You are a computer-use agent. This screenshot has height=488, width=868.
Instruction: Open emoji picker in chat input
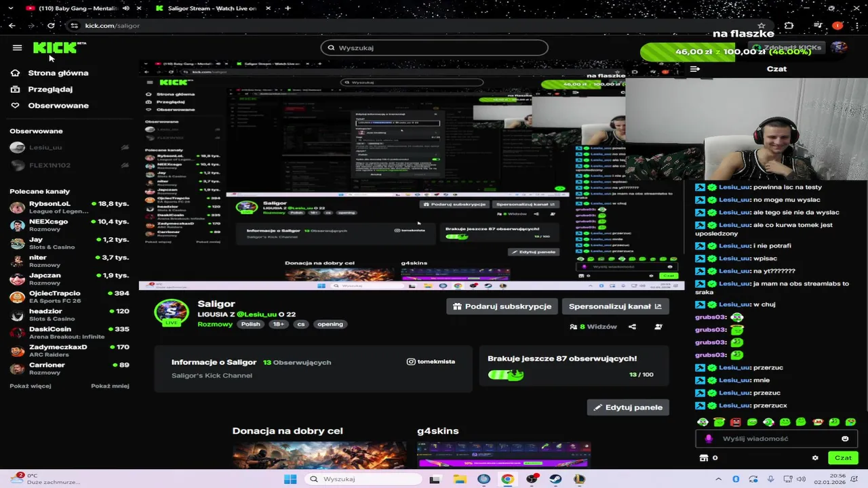point(845,439)
